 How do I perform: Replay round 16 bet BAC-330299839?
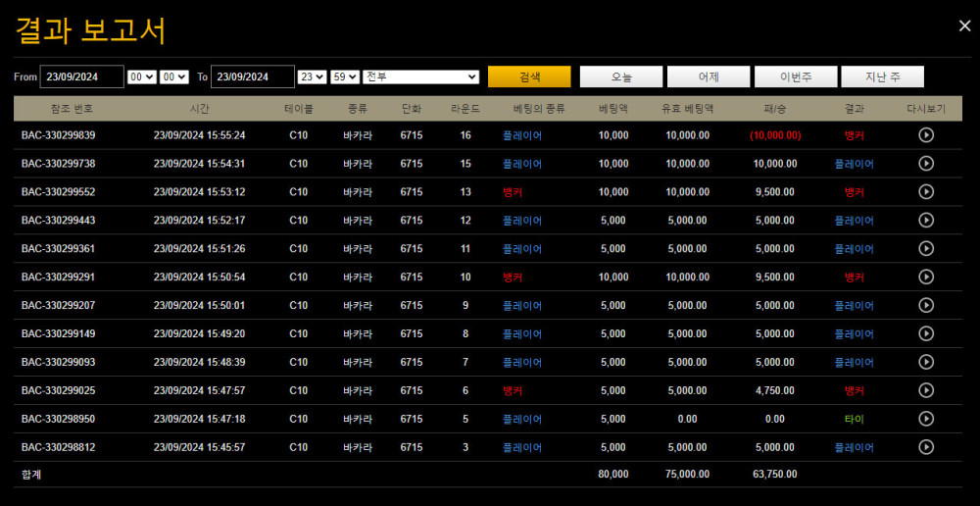coord(926,135)
